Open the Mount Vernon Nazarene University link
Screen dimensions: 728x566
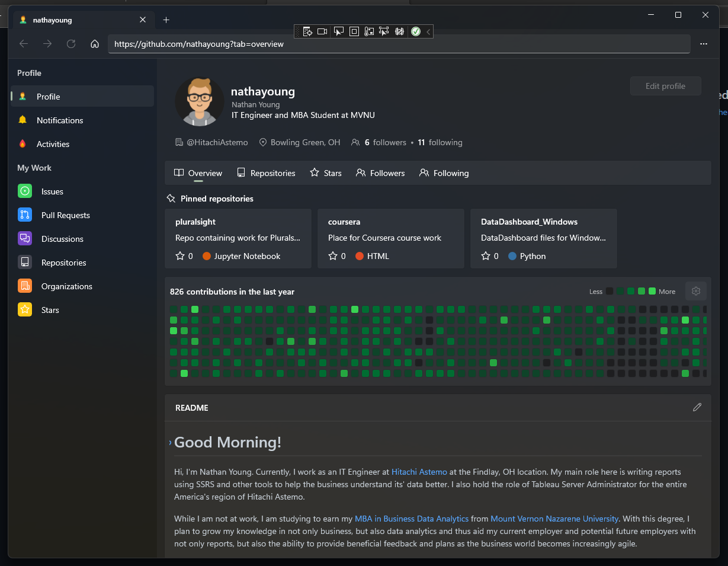(554, 519)
